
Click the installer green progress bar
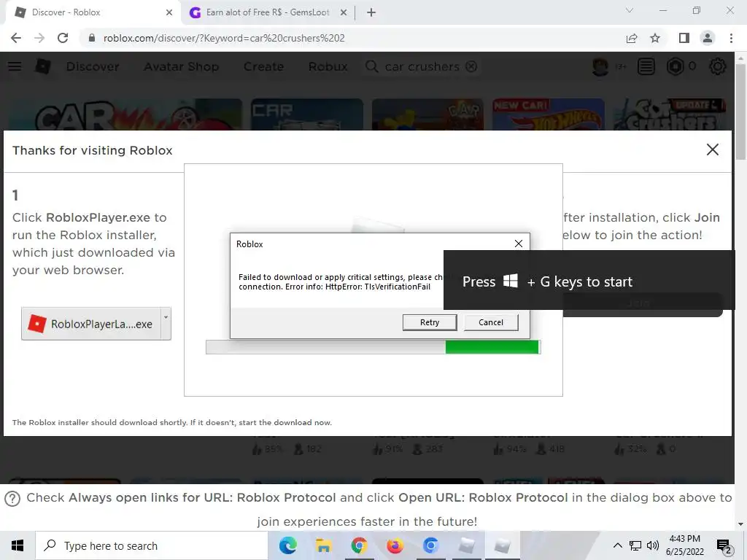pyautogui.click(x=492, y=347)
